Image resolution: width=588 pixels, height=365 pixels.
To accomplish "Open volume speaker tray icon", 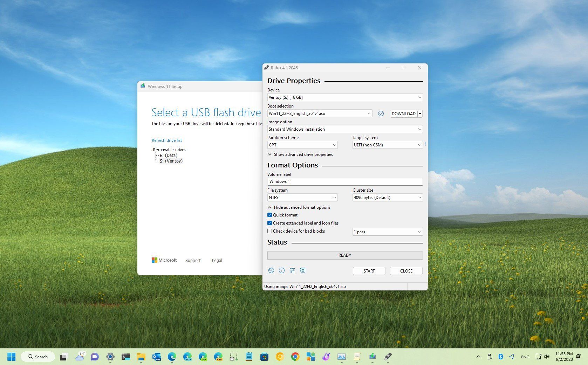I will click(547, 357).
